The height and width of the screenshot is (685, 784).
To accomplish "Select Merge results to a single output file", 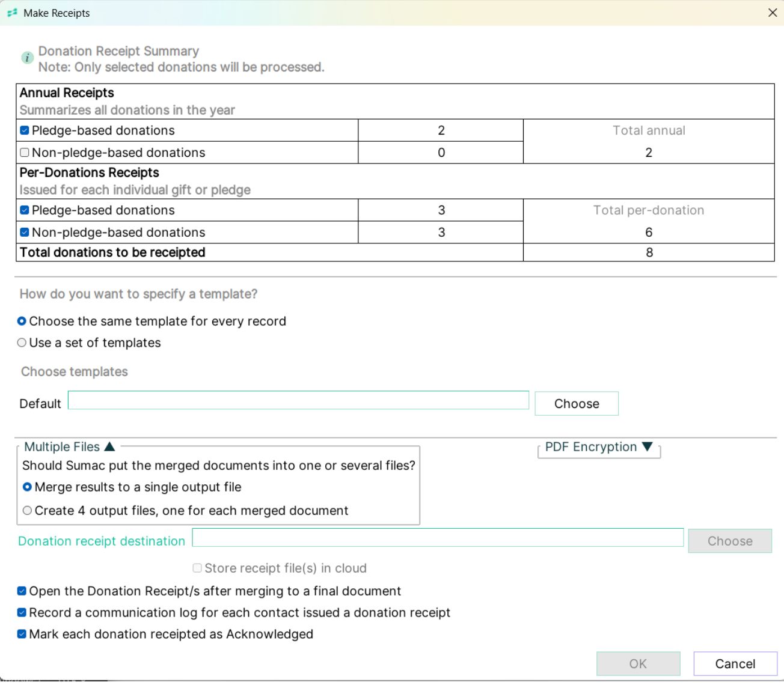I will pyautogui.click(x=27, y=487).
